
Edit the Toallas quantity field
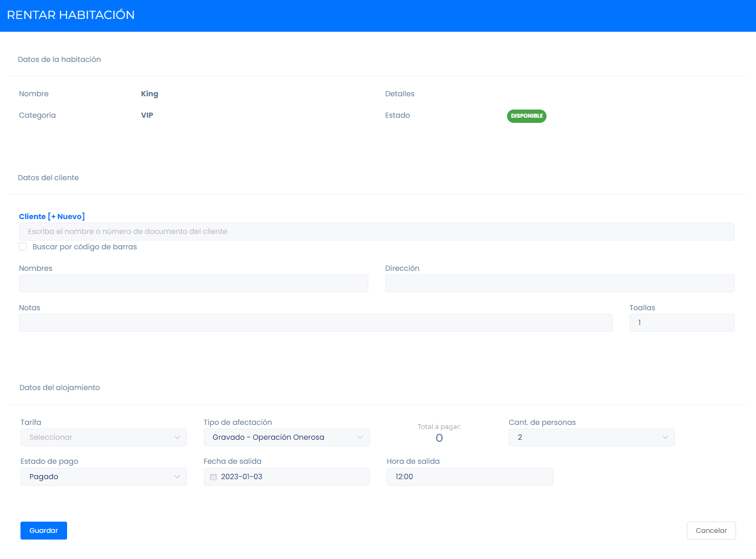(681, 323)
